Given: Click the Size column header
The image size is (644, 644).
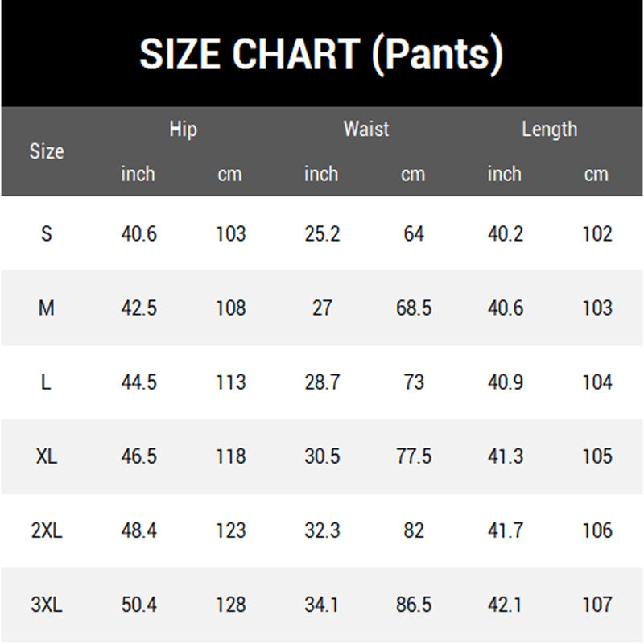Looking at the screenshot, I should coord(47,151).
